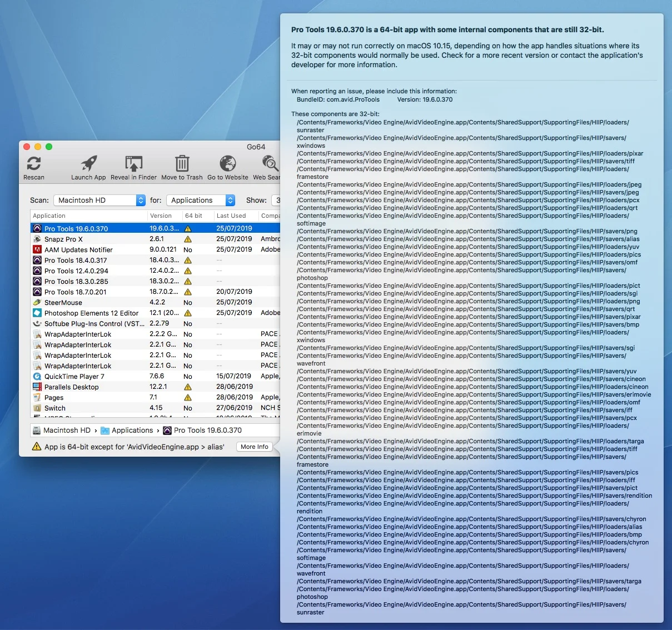Sort by 64 bit column header
672x630 pixels.
click(198, 216)
